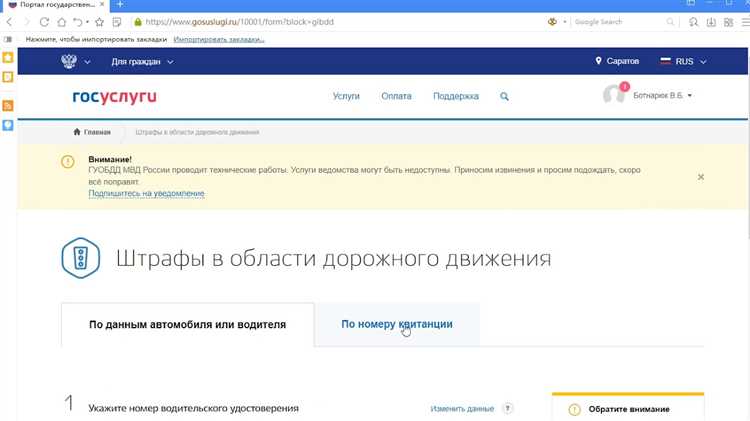This screenshot has height=421, width=750.
Task: Click the site search magnifier icon
Action: tap(504, 97)
